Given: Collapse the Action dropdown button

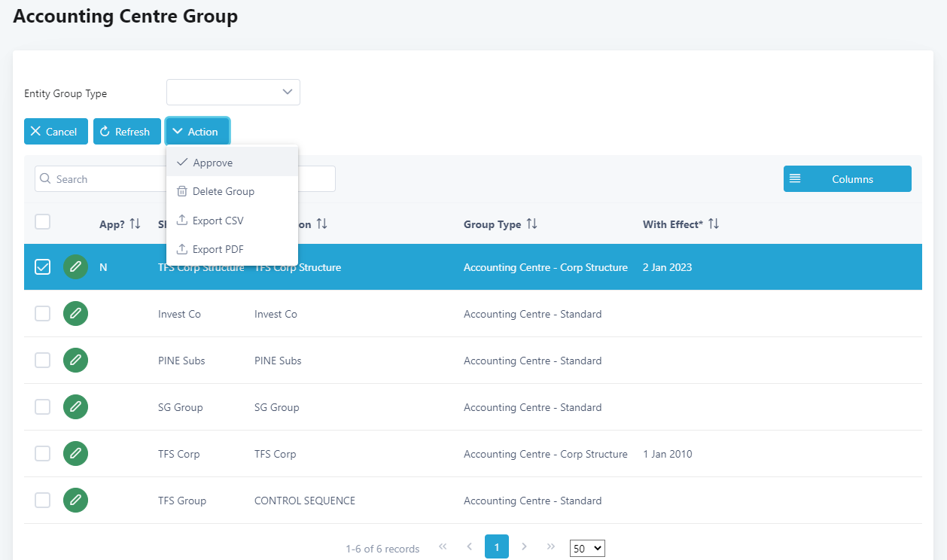Looking at the screenshot, I should coord(197,132).
